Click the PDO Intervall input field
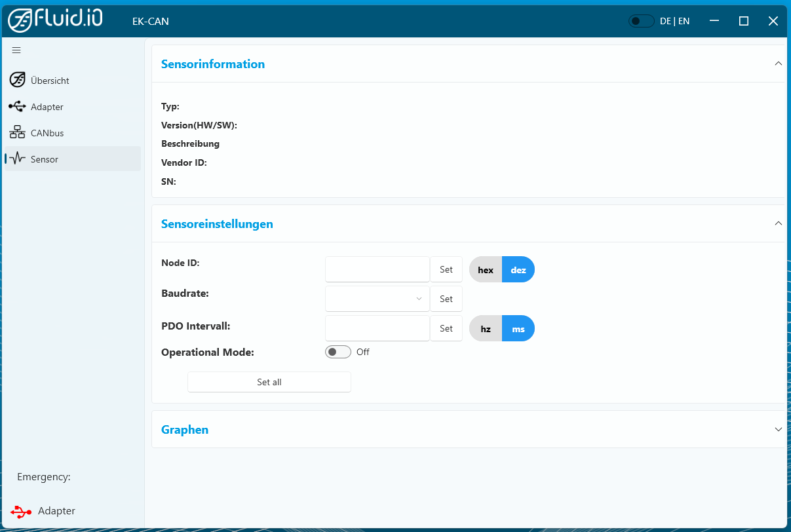791x532 pixels. pos(377,328)
